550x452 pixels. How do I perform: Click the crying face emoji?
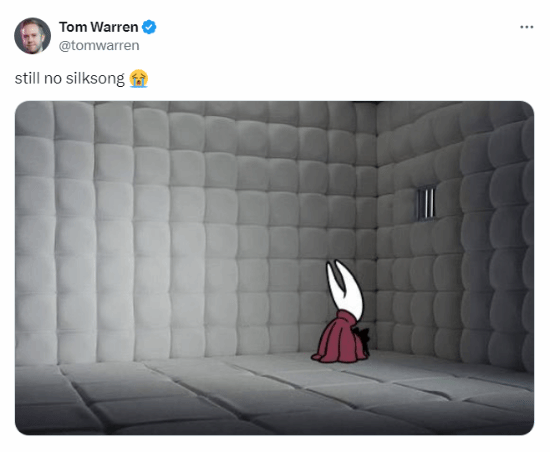(139, 78)
